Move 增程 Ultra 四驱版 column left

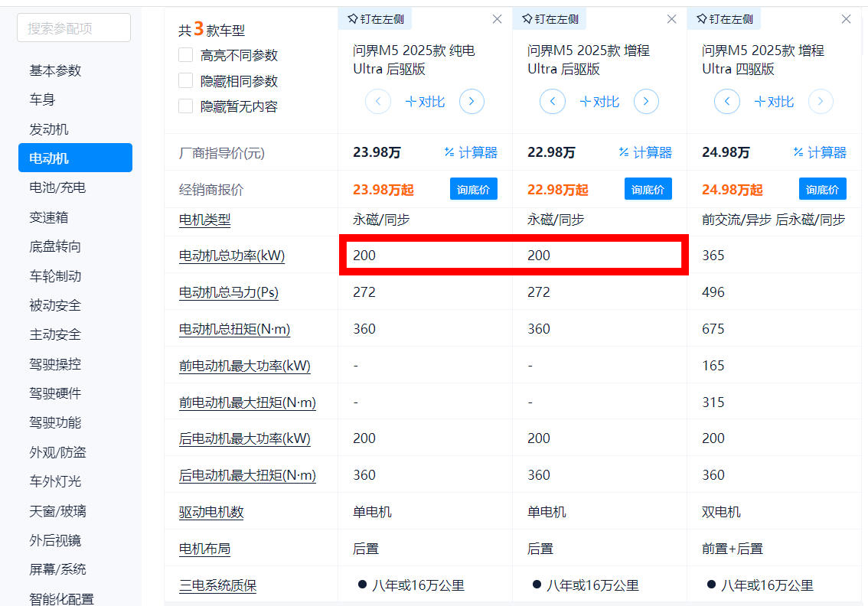(x=727, y=101)
